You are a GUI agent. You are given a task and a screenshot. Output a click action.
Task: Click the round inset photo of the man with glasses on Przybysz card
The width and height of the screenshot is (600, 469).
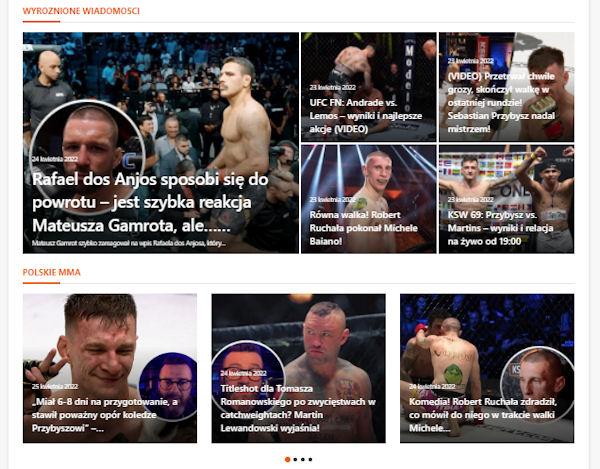click(168, 386)
